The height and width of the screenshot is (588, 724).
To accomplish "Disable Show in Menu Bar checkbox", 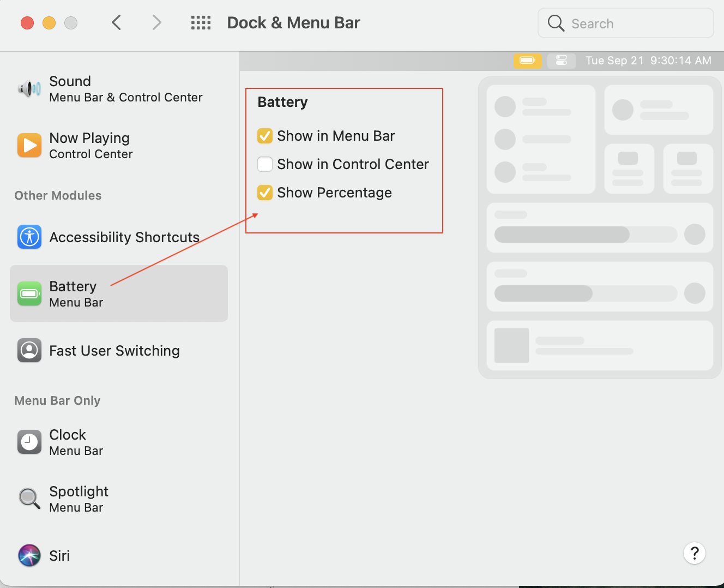I will coord(265,136).
